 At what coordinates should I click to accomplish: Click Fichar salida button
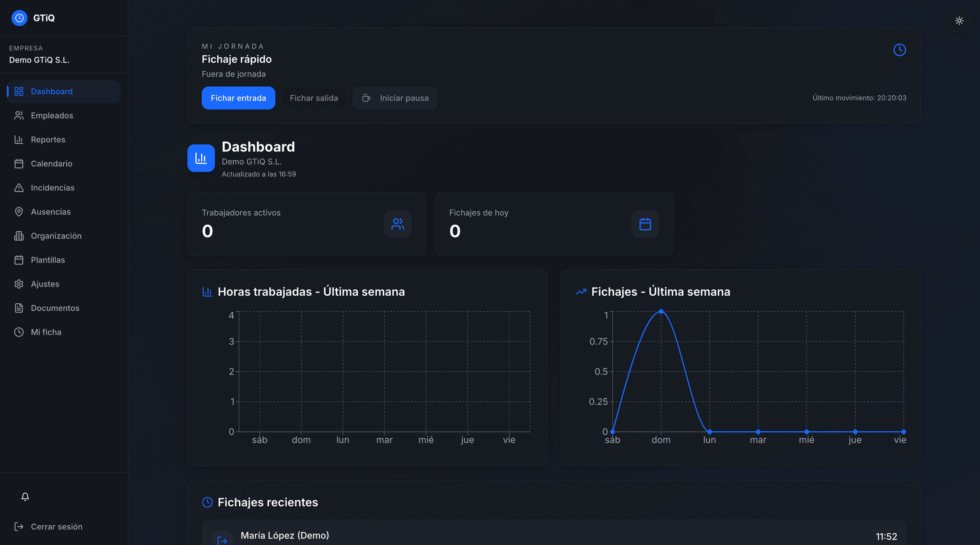(314, 98)
